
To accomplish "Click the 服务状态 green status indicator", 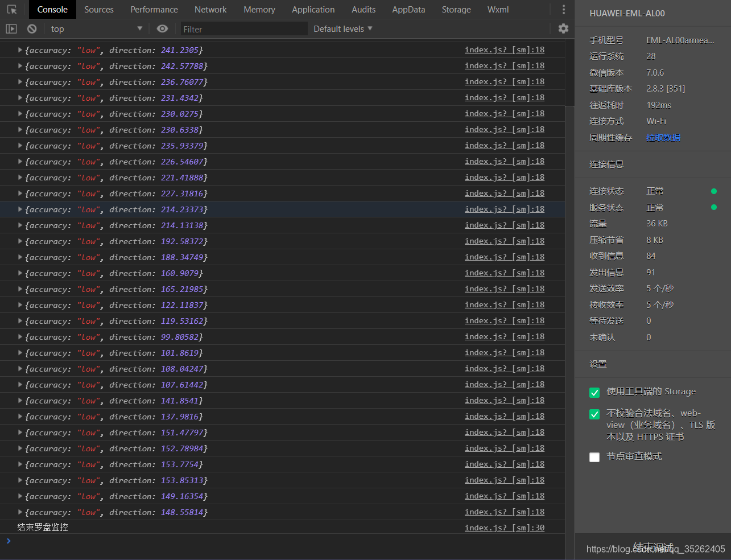I will pos(714,207).
